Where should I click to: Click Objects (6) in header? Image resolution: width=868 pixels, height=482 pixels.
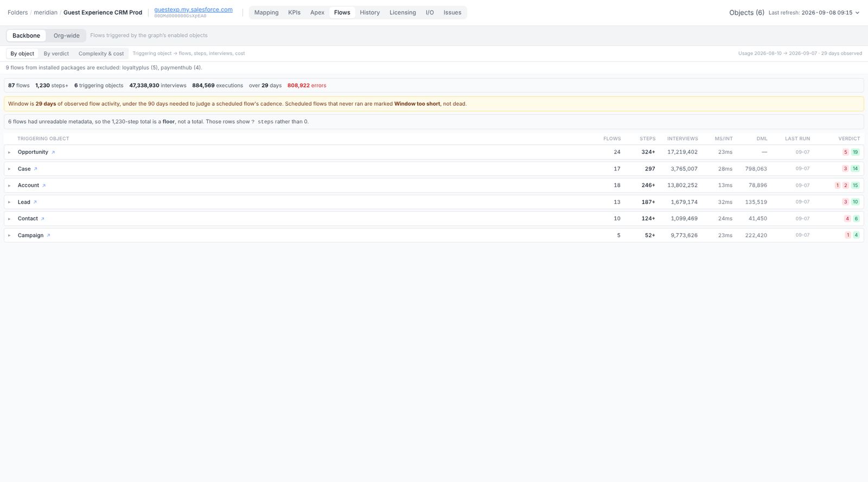[x=746, y=12]
